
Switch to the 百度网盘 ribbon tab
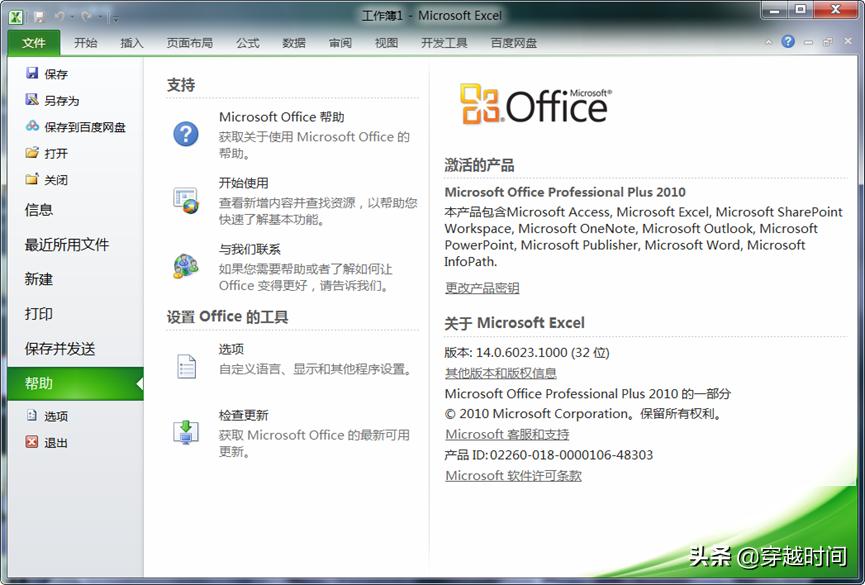514,43
